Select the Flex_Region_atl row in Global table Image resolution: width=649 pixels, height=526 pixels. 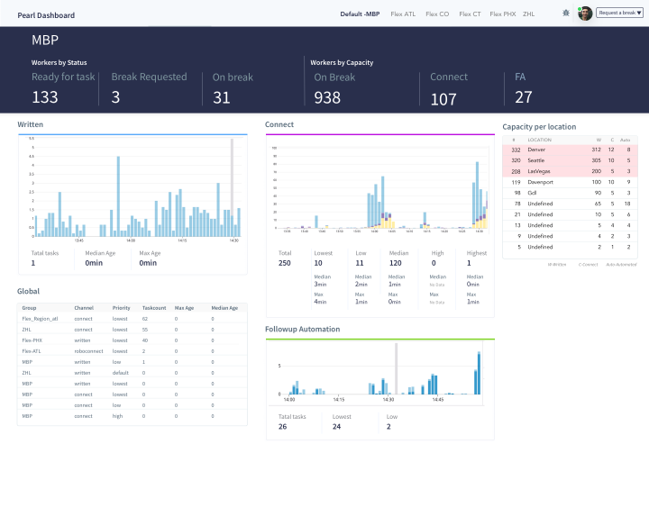tap(40, 318)
